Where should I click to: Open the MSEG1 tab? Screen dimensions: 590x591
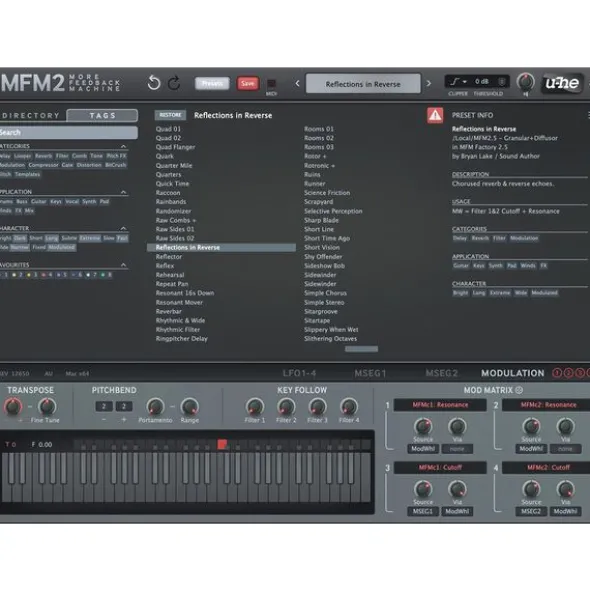point(370,373)
